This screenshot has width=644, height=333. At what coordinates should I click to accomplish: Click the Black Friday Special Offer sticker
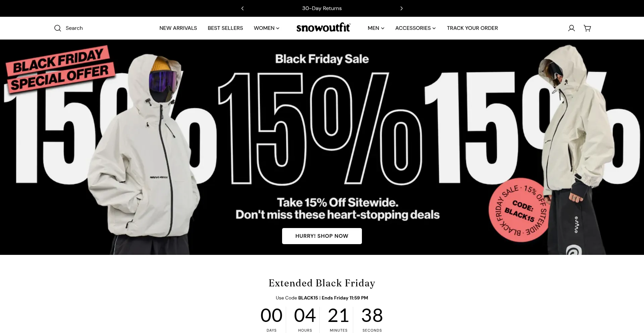60,69
